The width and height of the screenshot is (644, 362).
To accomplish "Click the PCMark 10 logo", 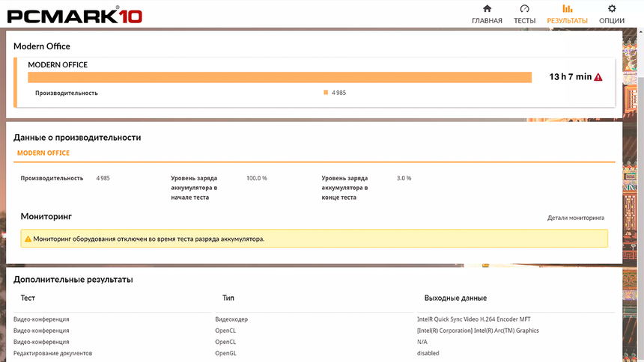I will click(75, 16).
